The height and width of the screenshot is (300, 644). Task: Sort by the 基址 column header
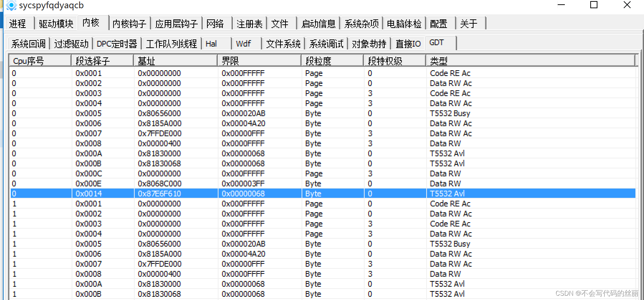[x=176, y=61]
